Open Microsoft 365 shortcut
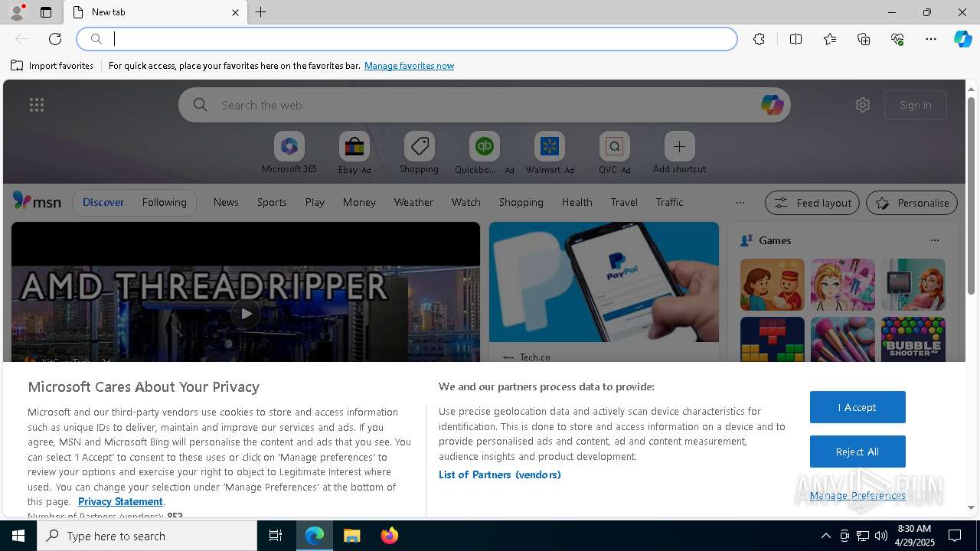Viewport: 980px width, 551px height. coord(289,152)
